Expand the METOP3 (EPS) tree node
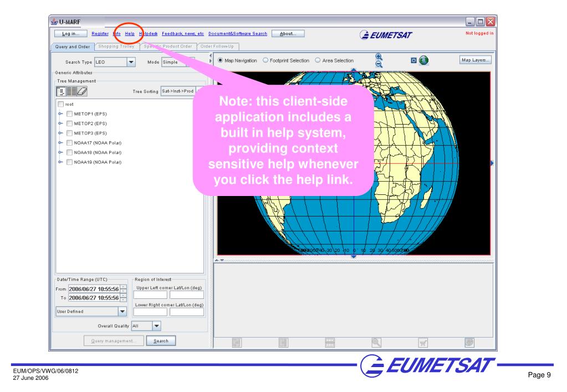 [x=61, y=133]
